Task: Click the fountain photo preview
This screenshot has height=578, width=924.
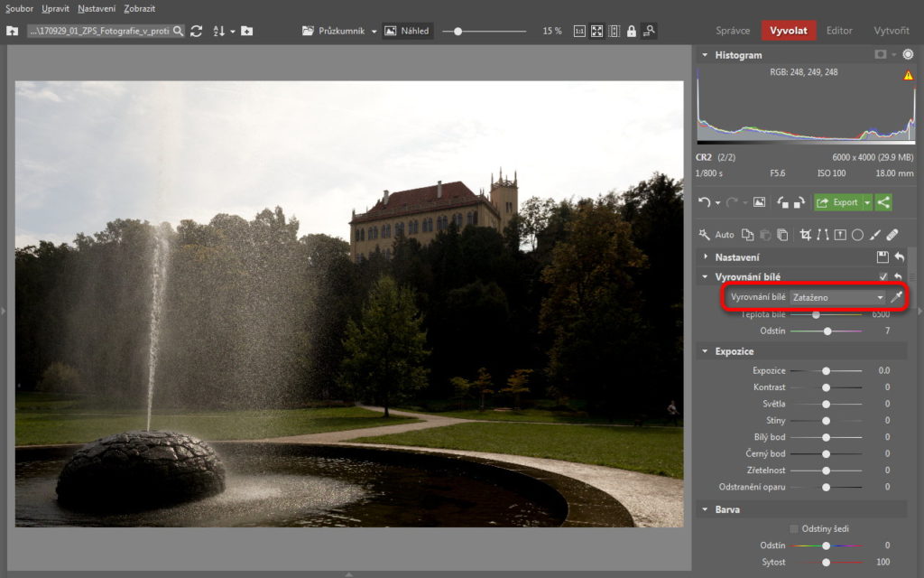Action: pyautogui.click(x=349, y=303)
